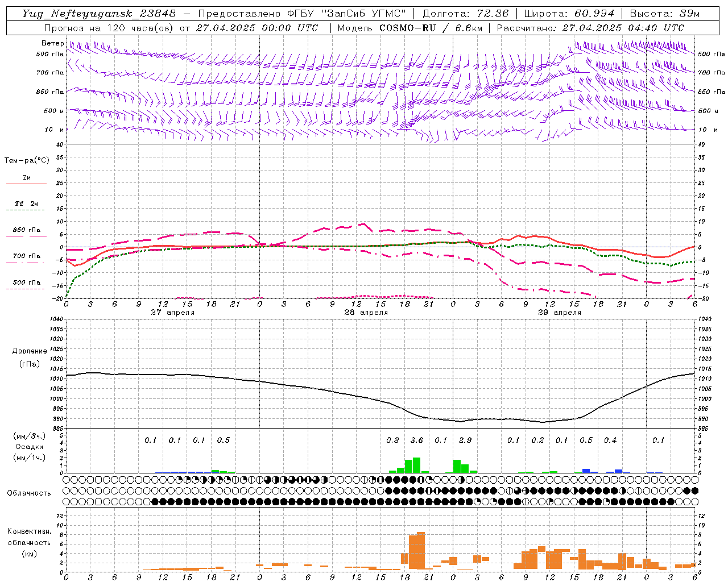Click the '(мм/1ч.)' precipitation unit label
Viewport: 728px width, 582px height.
pyautogui.click(x=30, y=457)
